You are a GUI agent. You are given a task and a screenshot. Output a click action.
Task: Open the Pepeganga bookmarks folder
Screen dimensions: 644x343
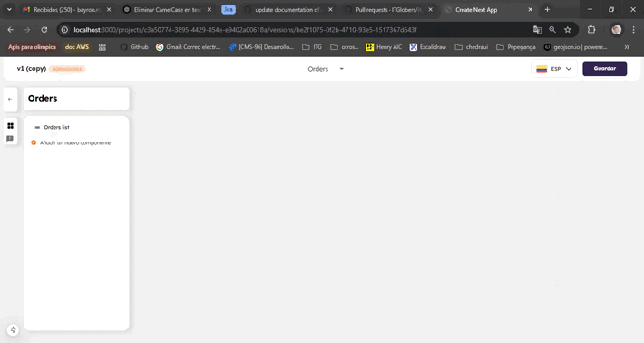516,47
